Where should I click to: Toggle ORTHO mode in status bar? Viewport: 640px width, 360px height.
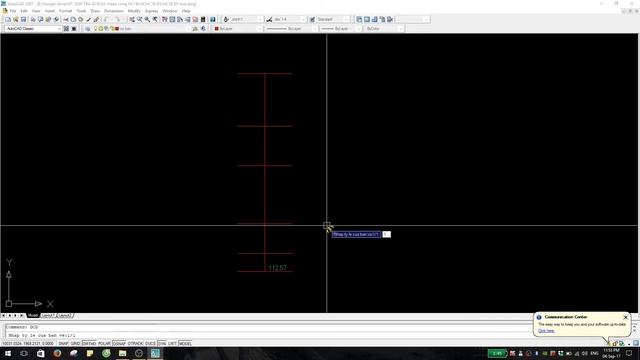(x=89, y=344)
